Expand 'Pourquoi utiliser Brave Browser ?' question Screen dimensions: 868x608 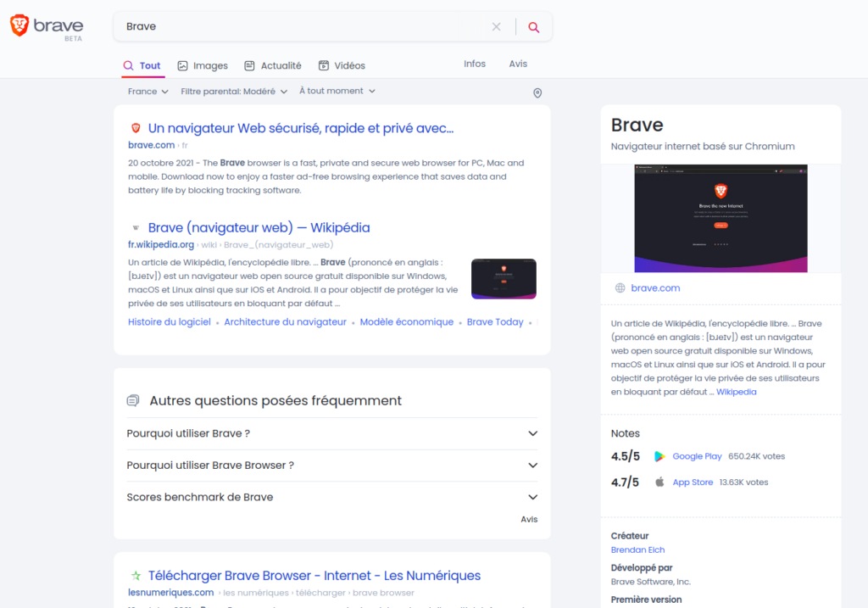click(x=332, y=466)
